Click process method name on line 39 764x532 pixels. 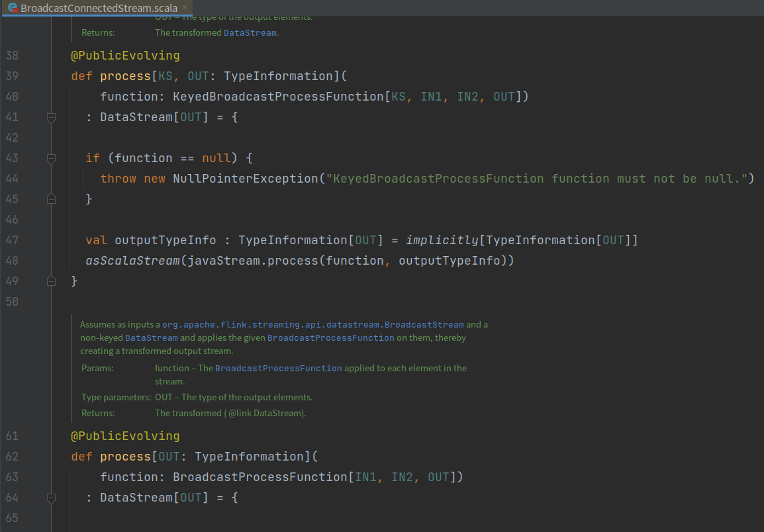point(126,76)
